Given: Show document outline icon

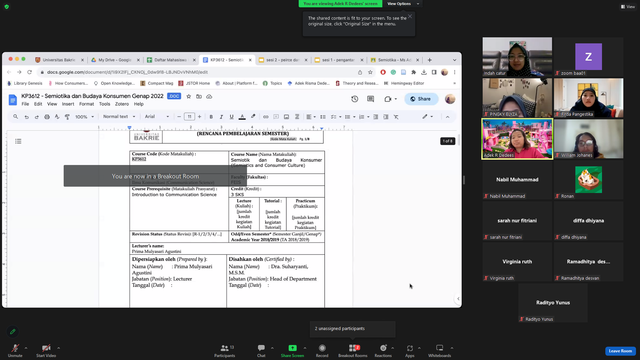Looking at the screenshot, I should [18, 141].
